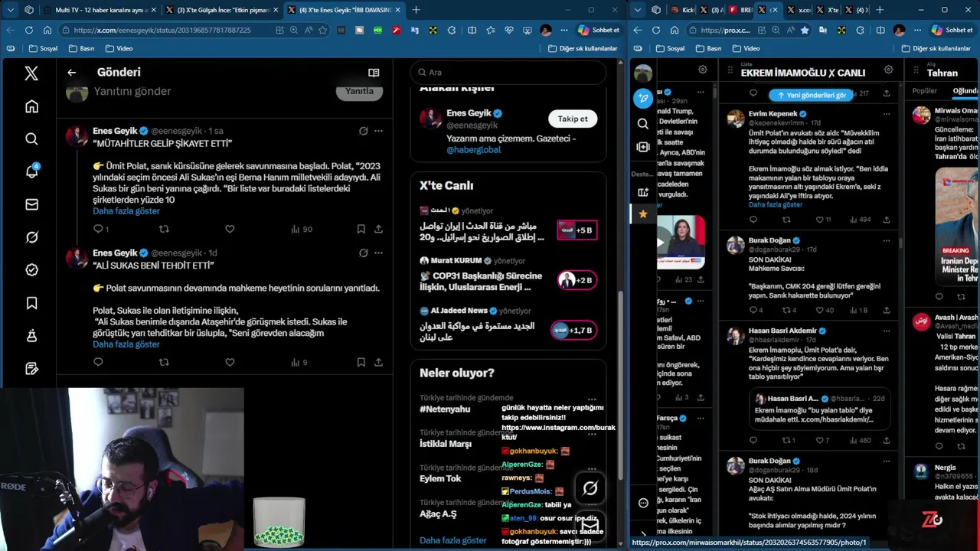Image resolution: width=980 pixels, height=551 pixels.
Task: Switch to "Multi TV - 12 haber kanalını" tab
Action: pos(100,10)
